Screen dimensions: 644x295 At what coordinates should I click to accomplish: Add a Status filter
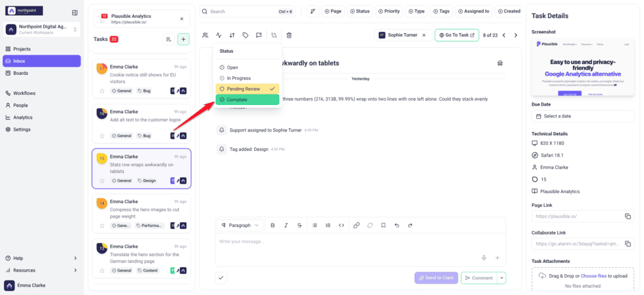tap(360, 11)
